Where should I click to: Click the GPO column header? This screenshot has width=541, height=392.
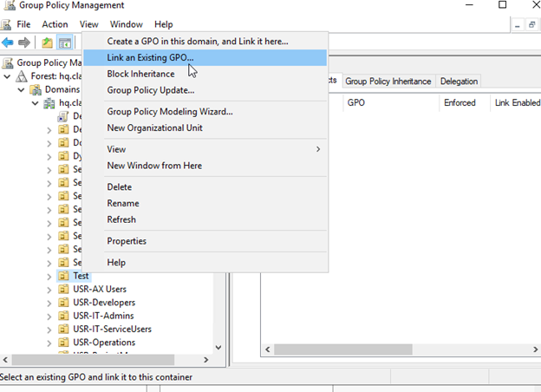(x=391, y=102)
